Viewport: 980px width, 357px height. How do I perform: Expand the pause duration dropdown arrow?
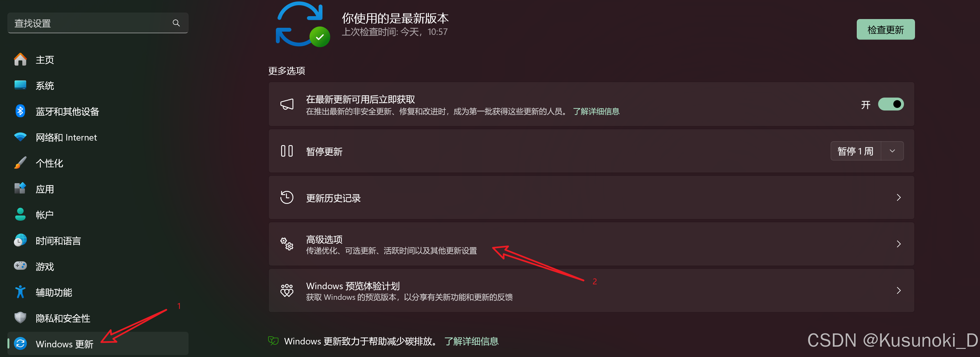click(x=892, y=151)
